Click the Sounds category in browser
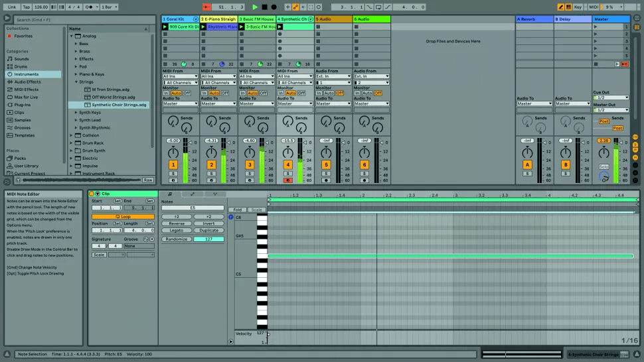The image size is (644, 362). pyautogui.click(x=21, y=59)
